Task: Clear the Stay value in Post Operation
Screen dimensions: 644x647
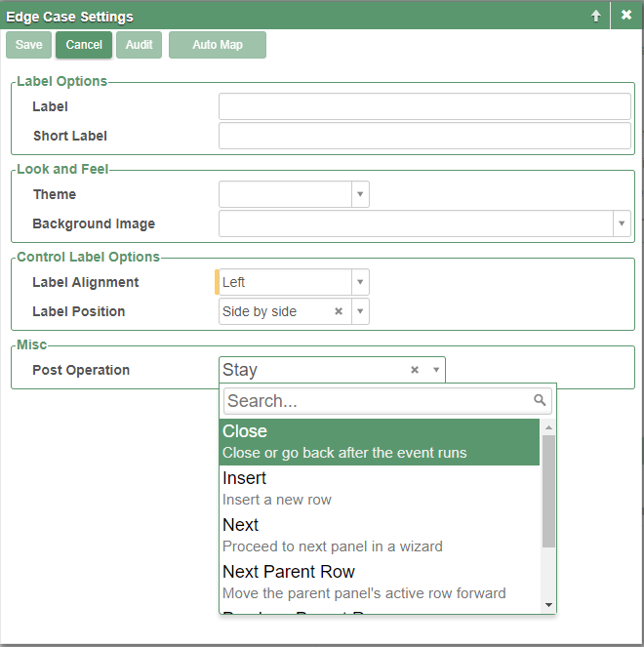Action: click(x=415, y=370)
